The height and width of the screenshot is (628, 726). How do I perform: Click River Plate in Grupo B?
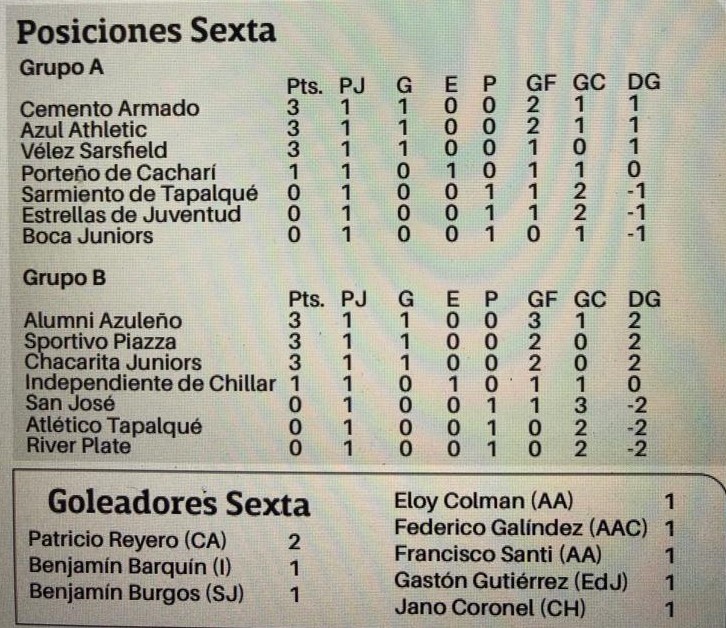(x=79, y=446)
